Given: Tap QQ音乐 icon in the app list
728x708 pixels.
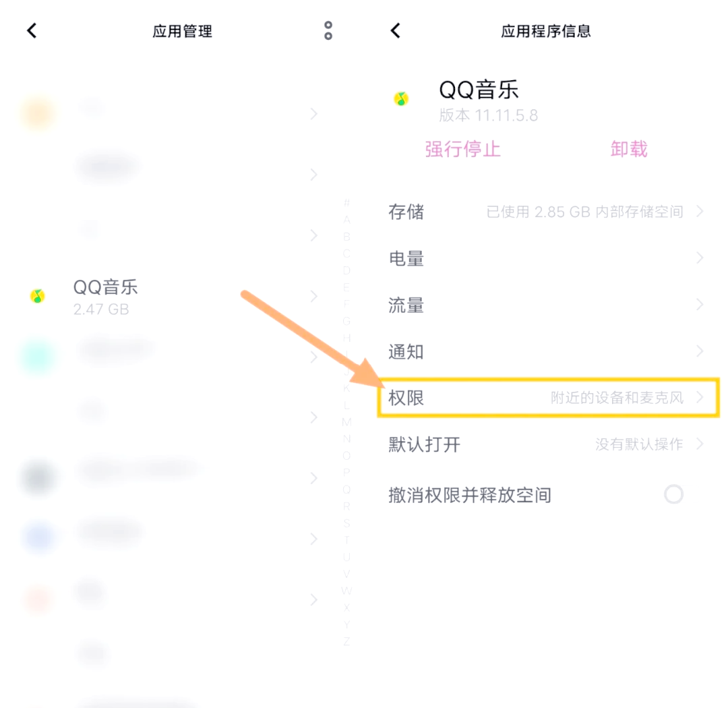Looking at the screenshot, I should pyautogui.click(x=38, y=296).
